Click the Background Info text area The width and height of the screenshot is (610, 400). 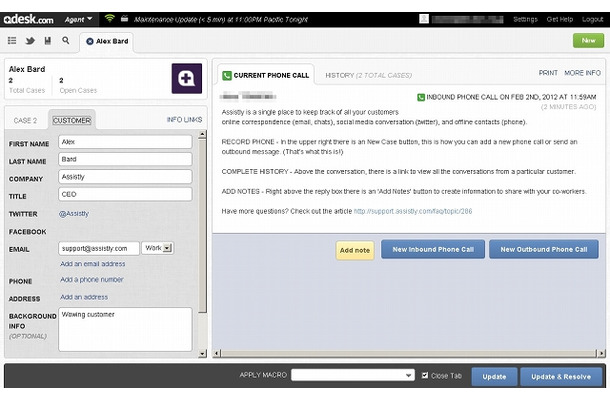125,329
